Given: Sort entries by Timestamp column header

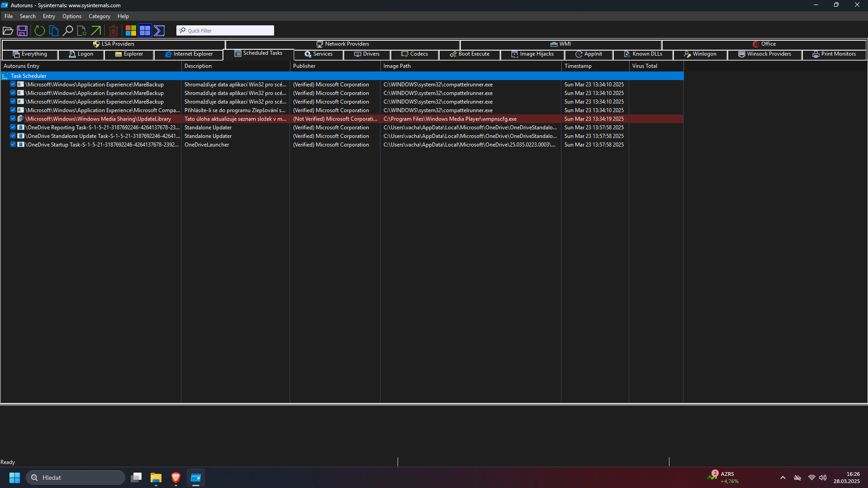Looking at the screenshot, I should pos(578,66).
